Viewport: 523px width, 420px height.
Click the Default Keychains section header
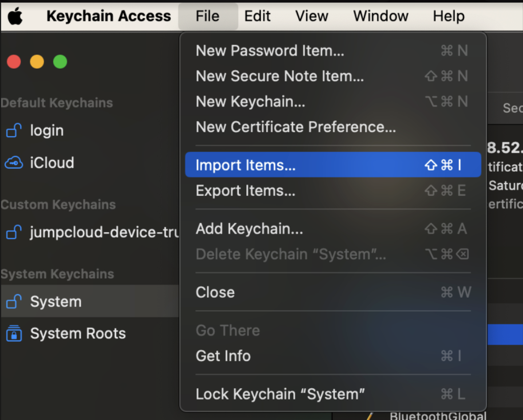[x=57, y=103]
